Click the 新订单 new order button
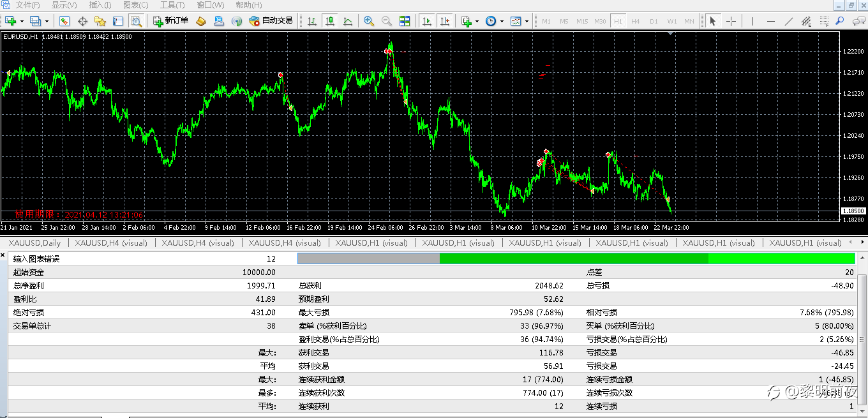The width and height of the screenshot is (868, 418). [171, 21]
